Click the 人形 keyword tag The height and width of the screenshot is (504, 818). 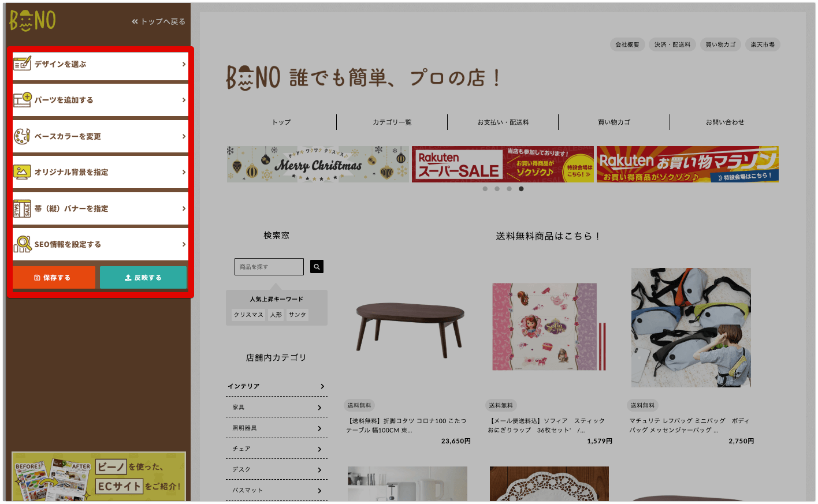[276, 315]
